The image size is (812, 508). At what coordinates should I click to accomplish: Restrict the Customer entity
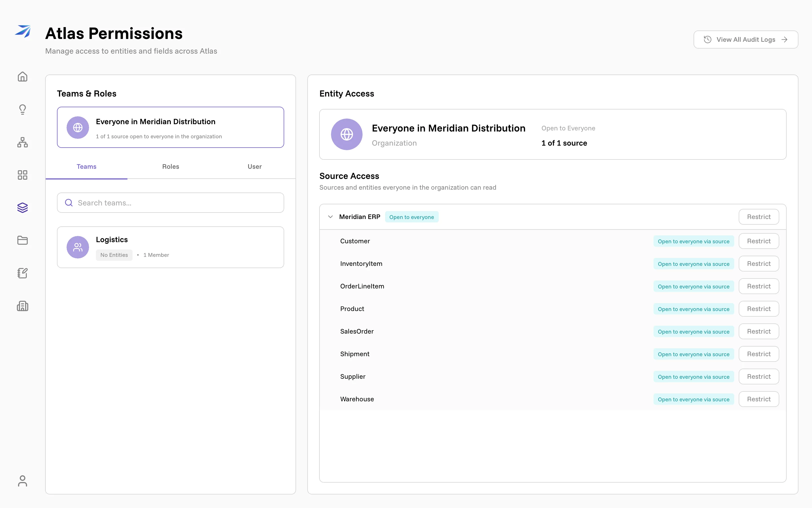tap(759, 241)
